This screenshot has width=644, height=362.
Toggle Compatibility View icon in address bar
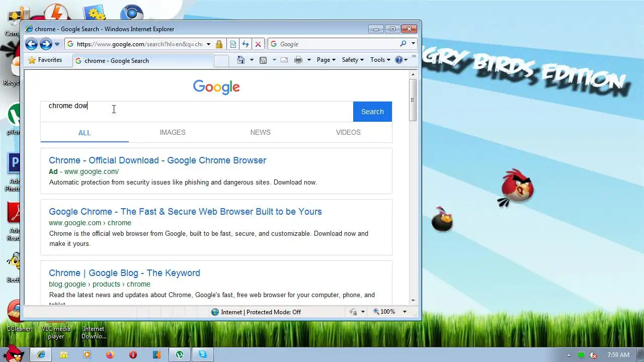233,44
